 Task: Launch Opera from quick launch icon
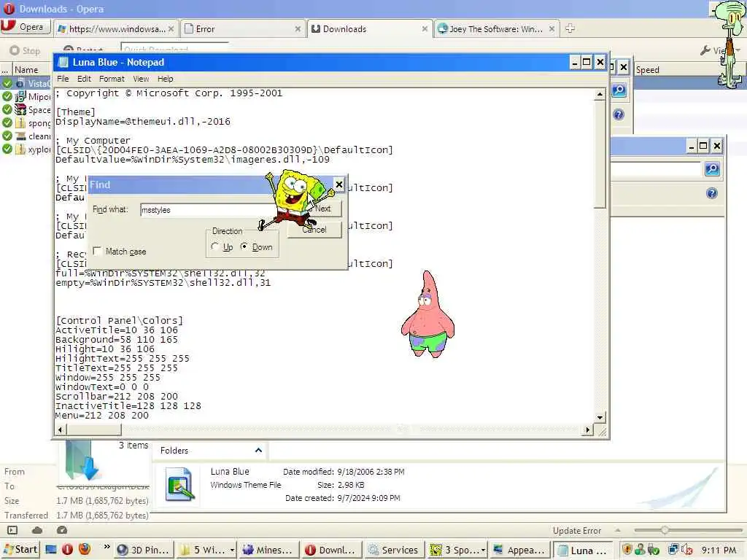[67, 550]
